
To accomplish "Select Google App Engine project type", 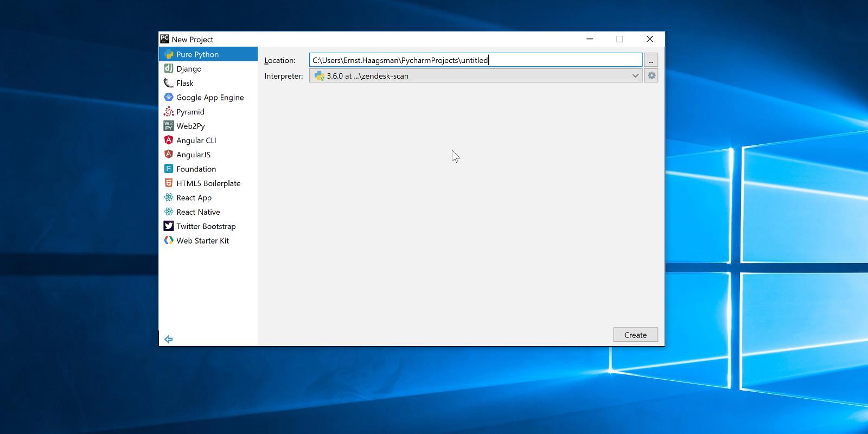I will click(208, 97).
